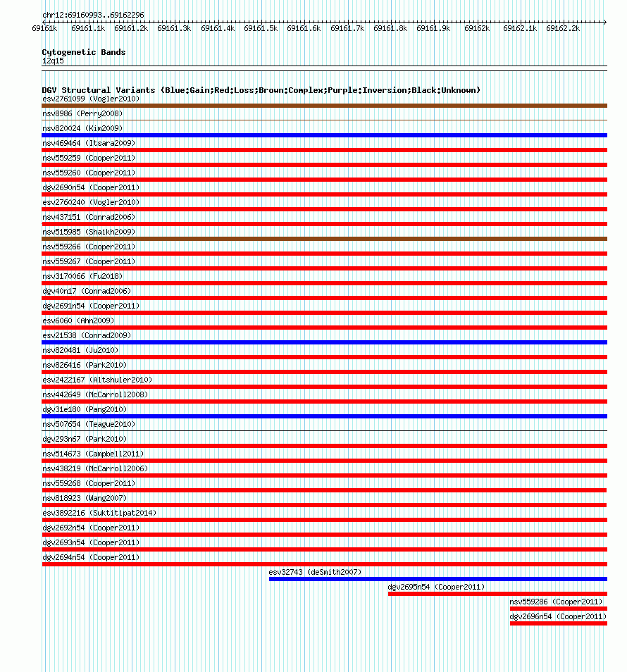Click the 69161.5k ruler position label

tap(261, 29)
